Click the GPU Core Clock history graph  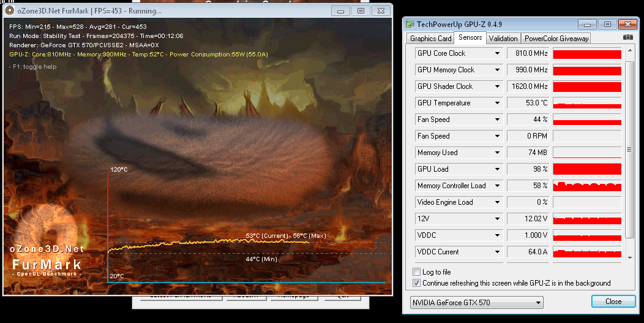click(x=587, y=53)
